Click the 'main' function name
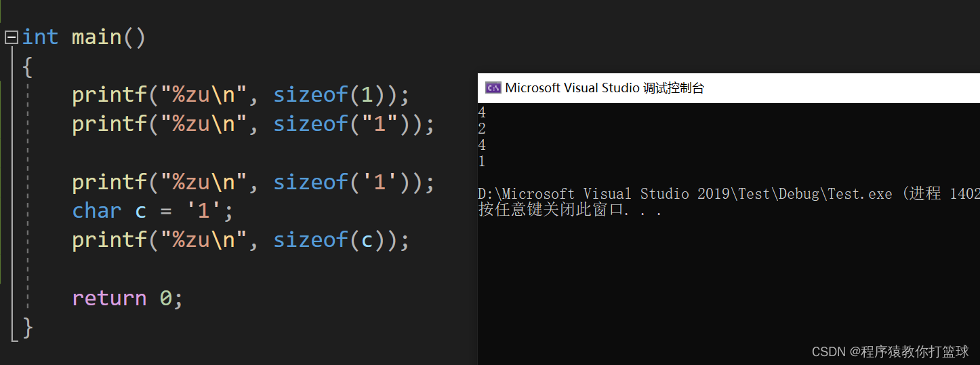Image resolution: width=980 pixels, height=365 pixels. 97,37
